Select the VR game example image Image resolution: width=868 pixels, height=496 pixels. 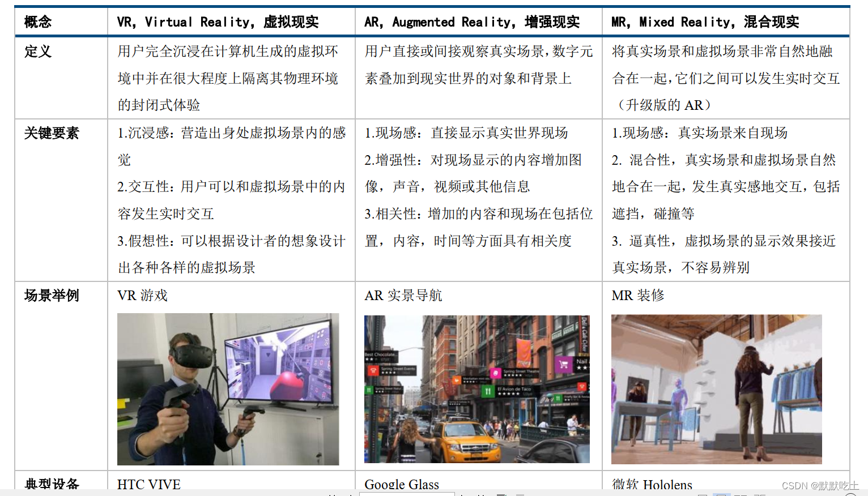click(x=227, y=390)
